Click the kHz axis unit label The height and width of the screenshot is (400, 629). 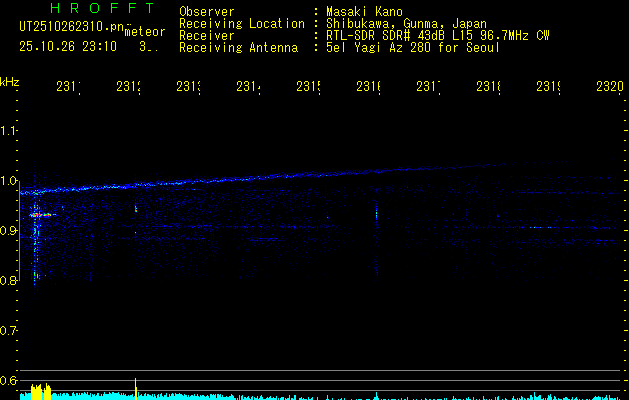pos(9,82)
